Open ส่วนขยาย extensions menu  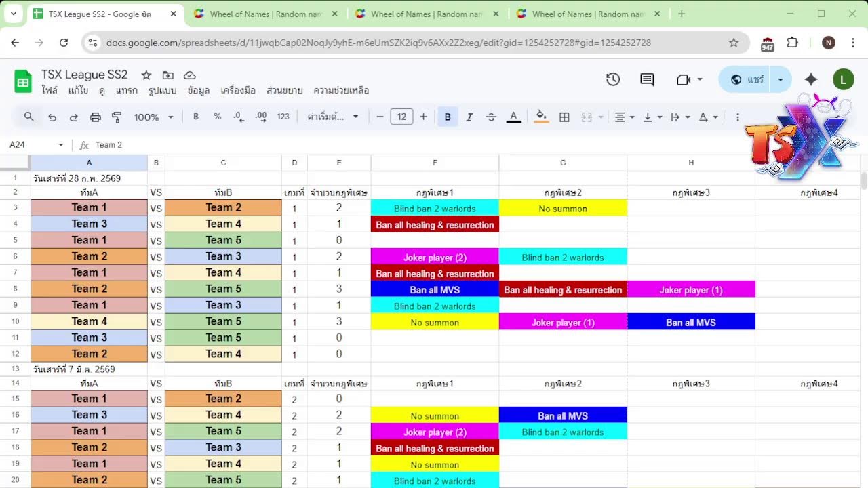point(284,90)
